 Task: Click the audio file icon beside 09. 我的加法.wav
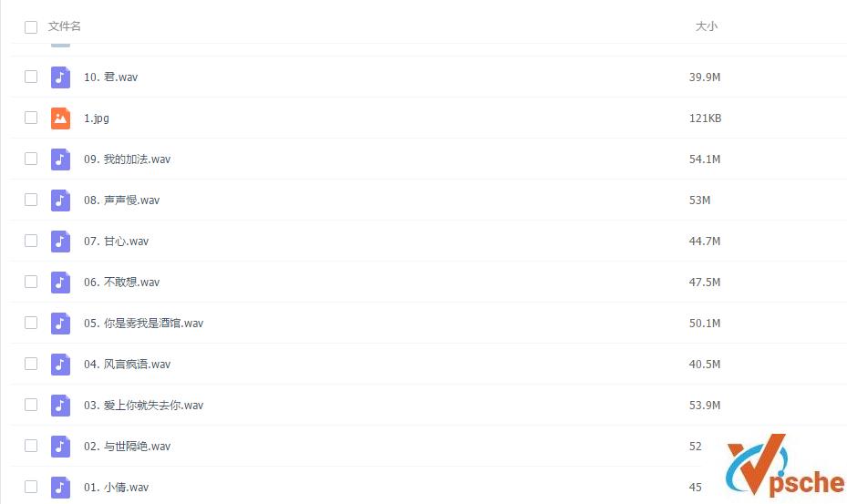tap(60, 159)
